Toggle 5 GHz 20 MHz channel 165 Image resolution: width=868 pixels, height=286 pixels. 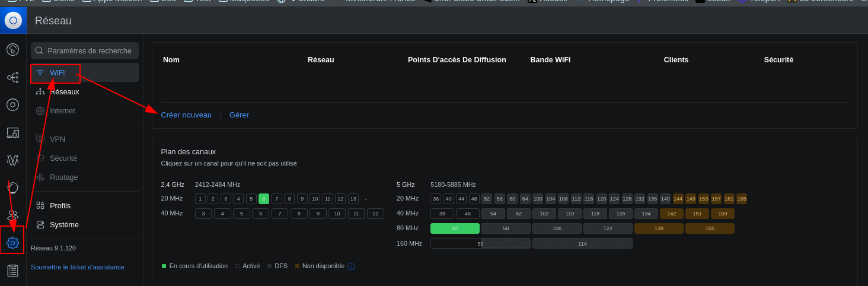pyautogui.click(x=742, y=199)
